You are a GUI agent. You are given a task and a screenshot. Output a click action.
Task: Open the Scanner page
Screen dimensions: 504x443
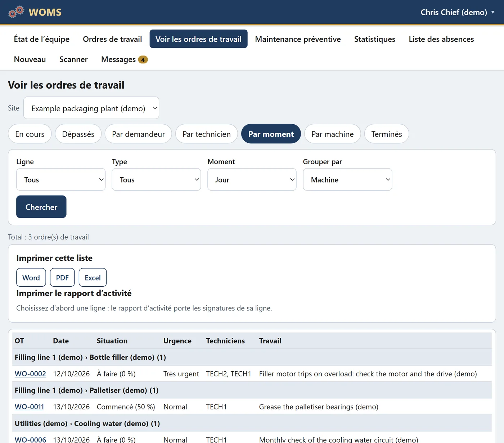tap(73, 59)
